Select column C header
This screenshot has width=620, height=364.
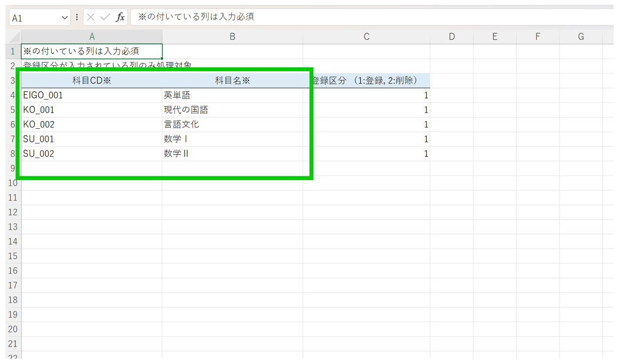pyautogui.click(x=366, y=37)
